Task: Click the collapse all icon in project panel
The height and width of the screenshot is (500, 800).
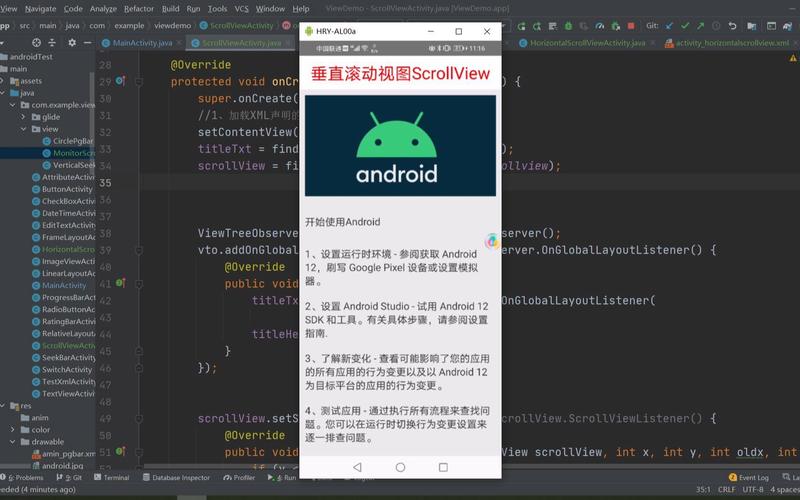Action: click(x=52, y=42)
